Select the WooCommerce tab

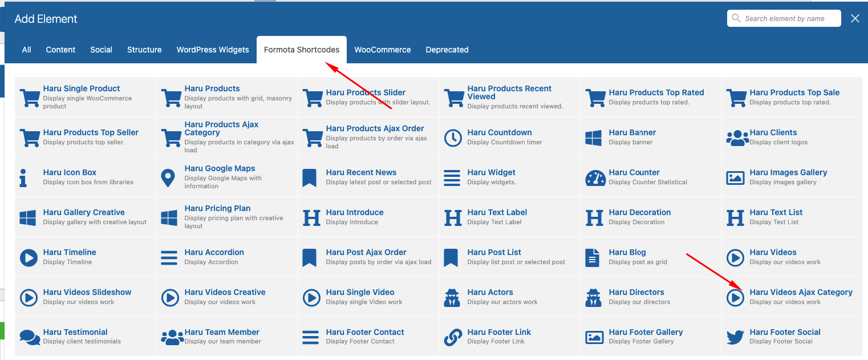(383, 50)
